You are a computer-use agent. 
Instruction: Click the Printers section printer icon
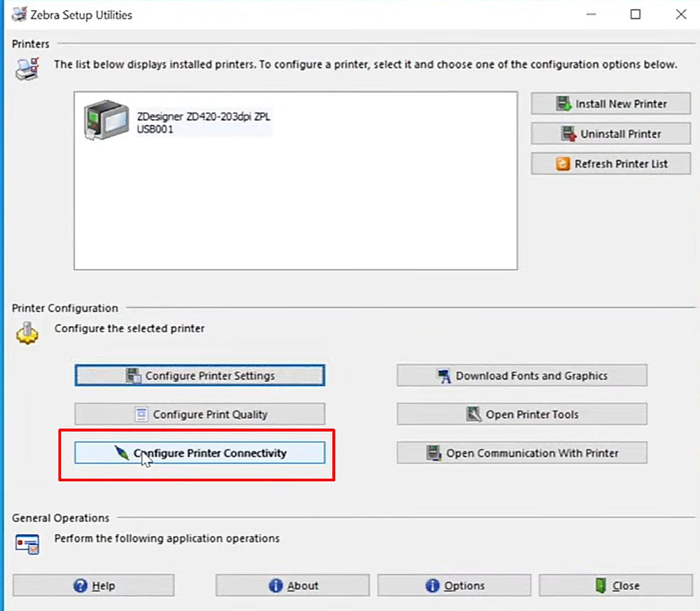coord(27,69)
